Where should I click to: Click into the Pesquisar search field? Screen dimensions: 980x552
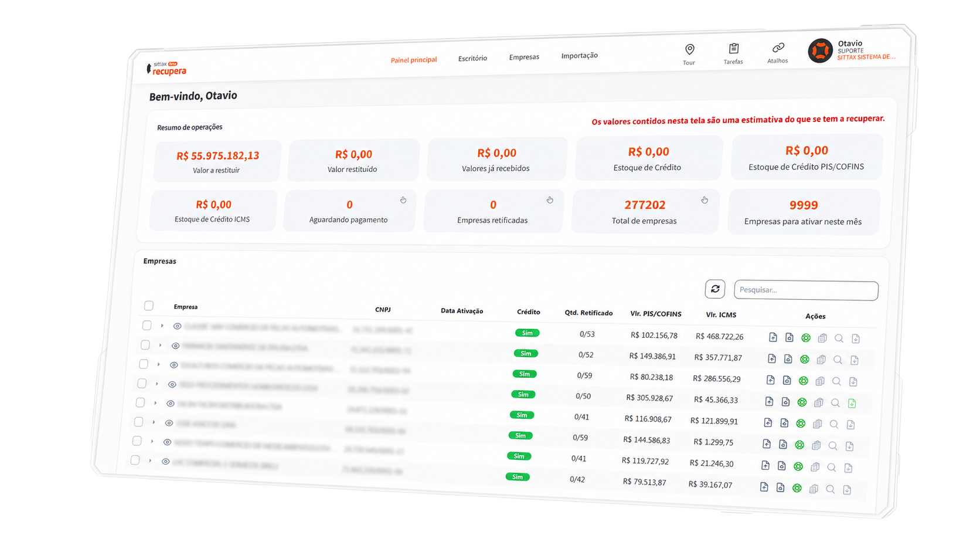(806, 290)
